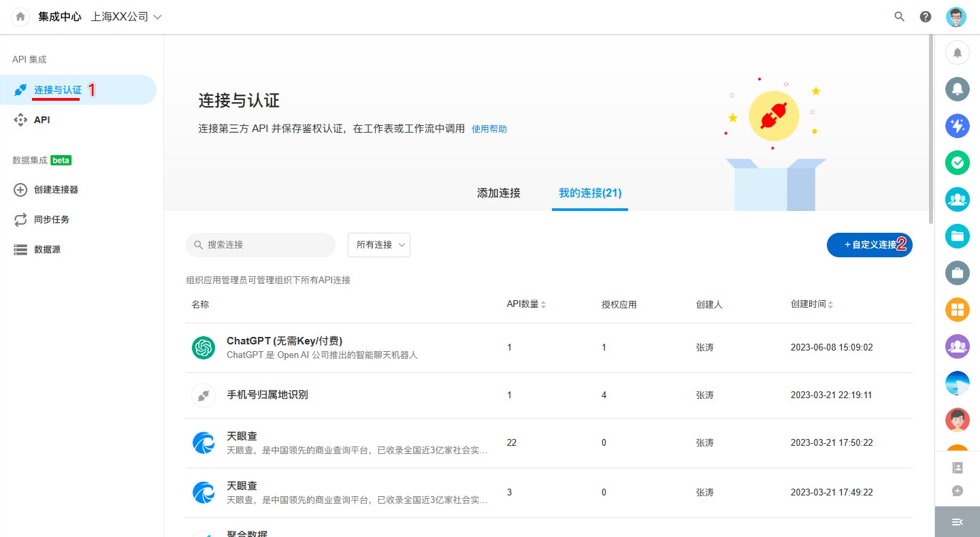Select the 我的连接(21) tab

[589, 193]
